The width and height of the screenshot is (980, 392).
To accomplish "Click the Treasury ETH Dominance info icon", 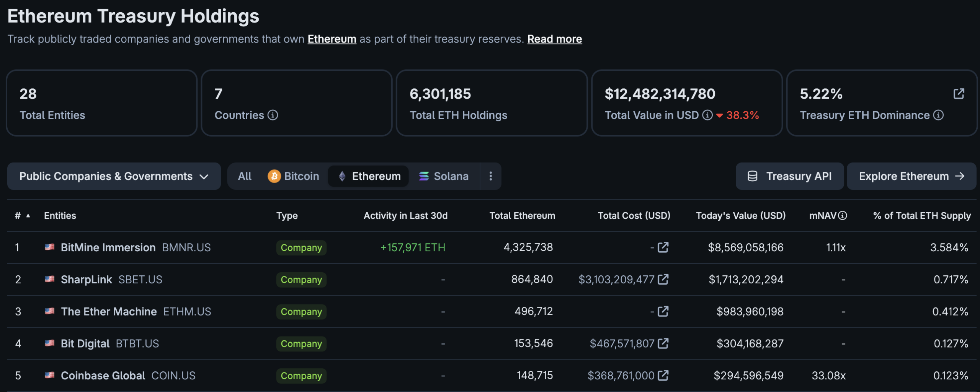I will pyautogui.click(x=938, y=115).
